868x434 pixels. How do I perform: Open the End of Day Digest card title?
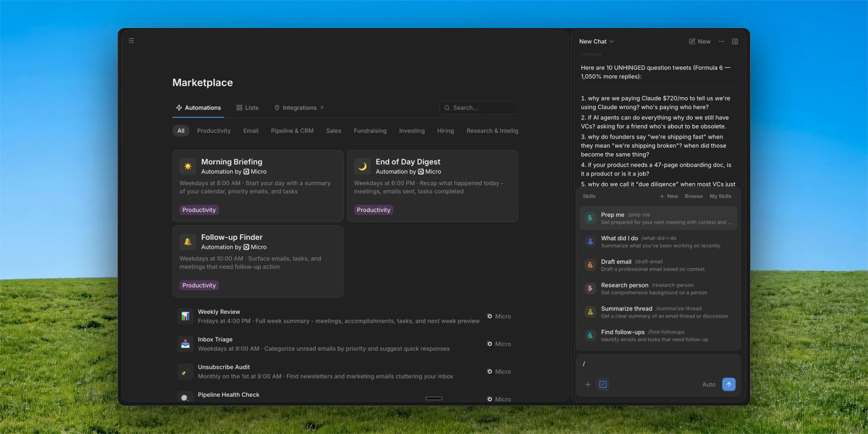click(x=408, y=162)
